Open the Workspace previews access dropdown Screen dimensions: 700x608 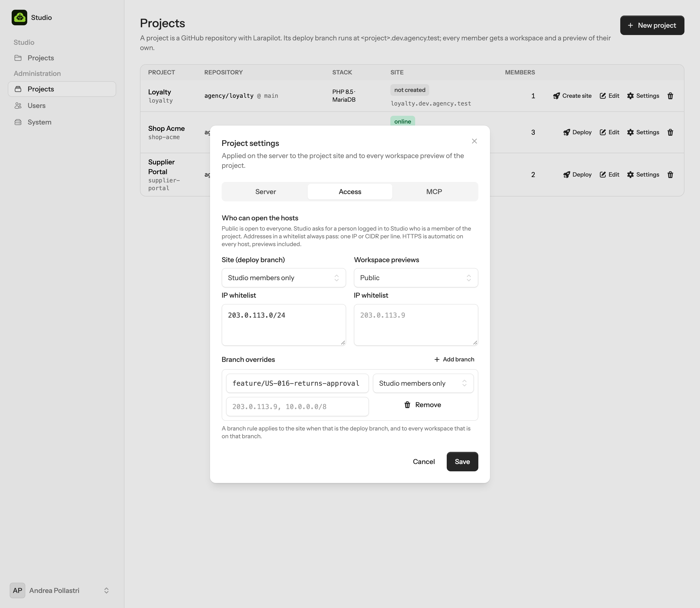tap(416, 277)
